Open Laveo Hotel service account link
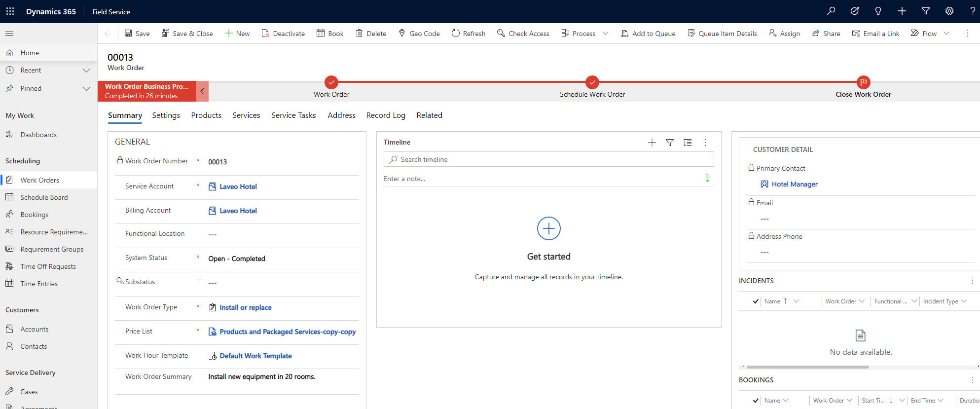 (x=238, y=186)
